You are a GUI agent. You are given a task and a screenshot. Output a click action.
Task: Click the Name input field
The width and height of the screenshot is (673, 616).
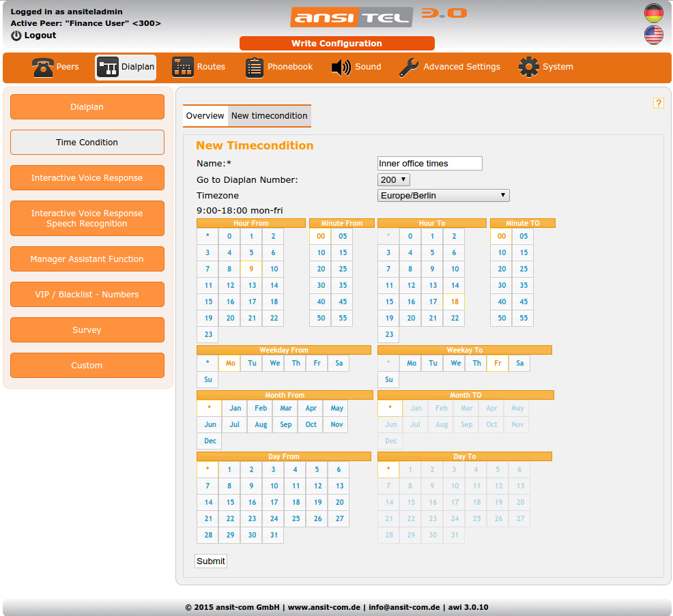(x=429, y=164)
